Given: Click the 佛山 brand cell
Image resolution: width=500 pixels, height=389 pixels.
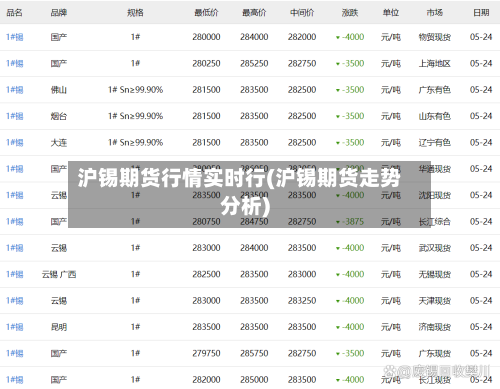Looking at the screenshot, I should pos(59,90).
